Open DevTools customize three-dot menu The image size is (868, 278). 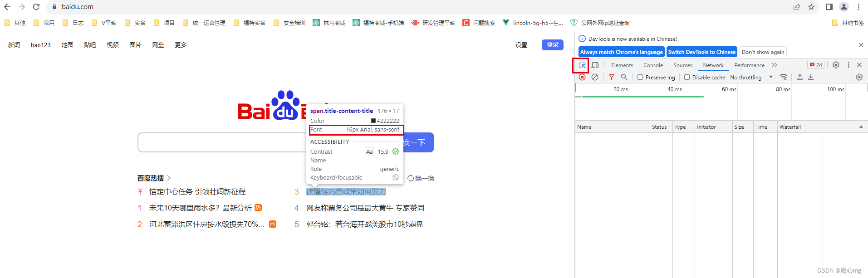848,65
